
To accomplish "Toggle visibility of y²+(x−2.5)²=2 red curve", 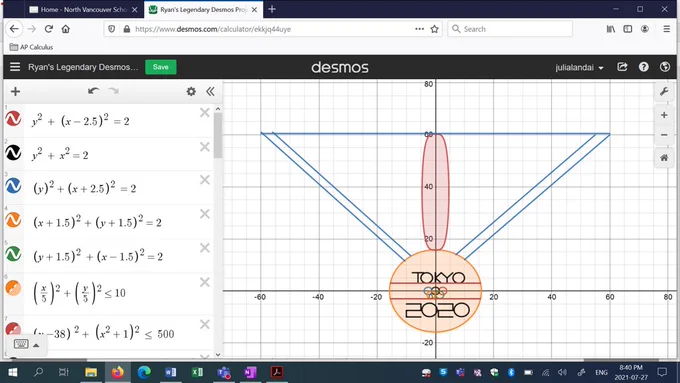I will [x=13, y=118].
